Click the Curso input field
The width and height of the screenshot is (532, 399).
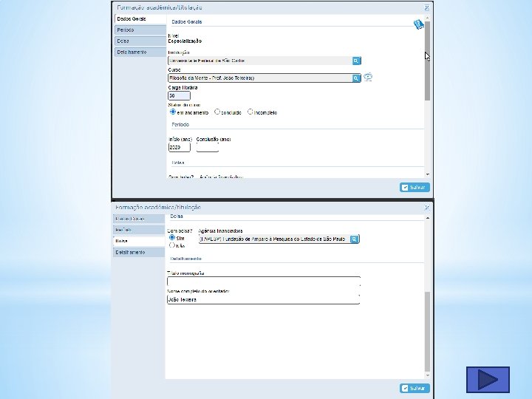tap(260, 78)
